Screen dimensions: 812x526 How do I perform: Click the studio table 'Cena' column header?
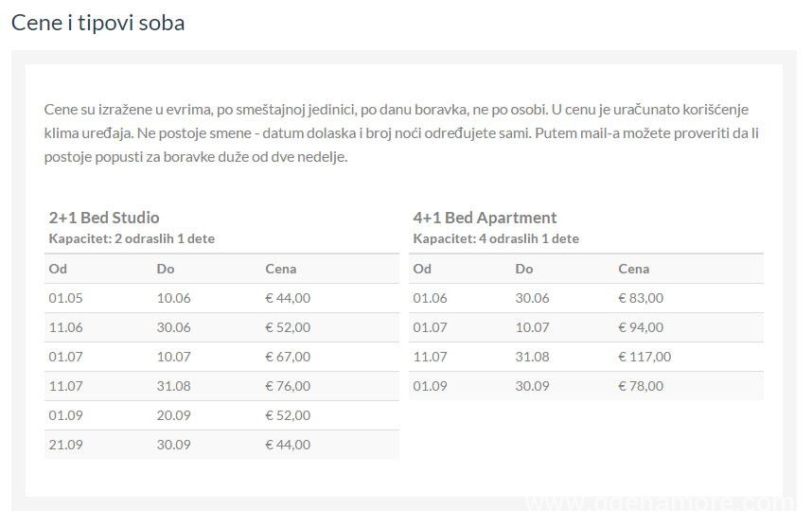tap(281, 269)
